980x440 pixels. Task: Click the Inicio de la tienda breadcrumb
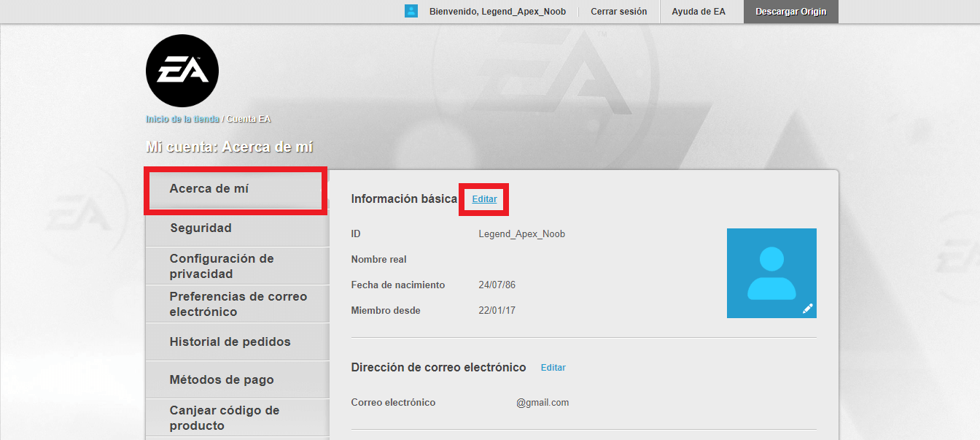pyautogui.click(x=182, y=119)
